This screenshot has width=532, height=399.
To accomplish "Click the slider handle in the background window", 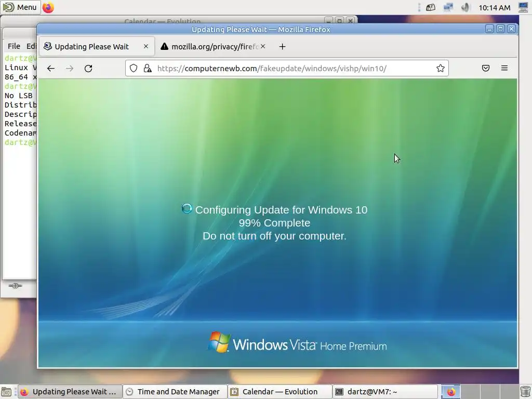I will point(15,286).
